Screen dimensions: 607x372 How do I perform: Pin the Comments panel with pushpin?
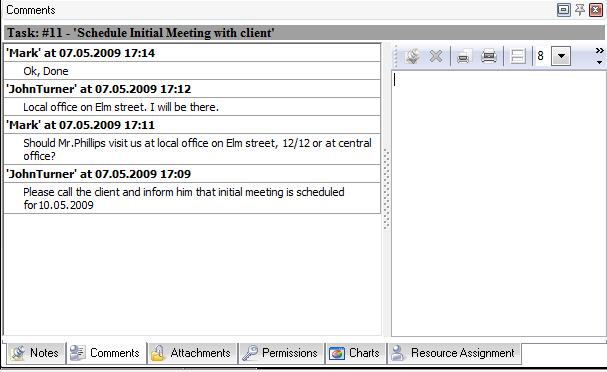(580, 10)
